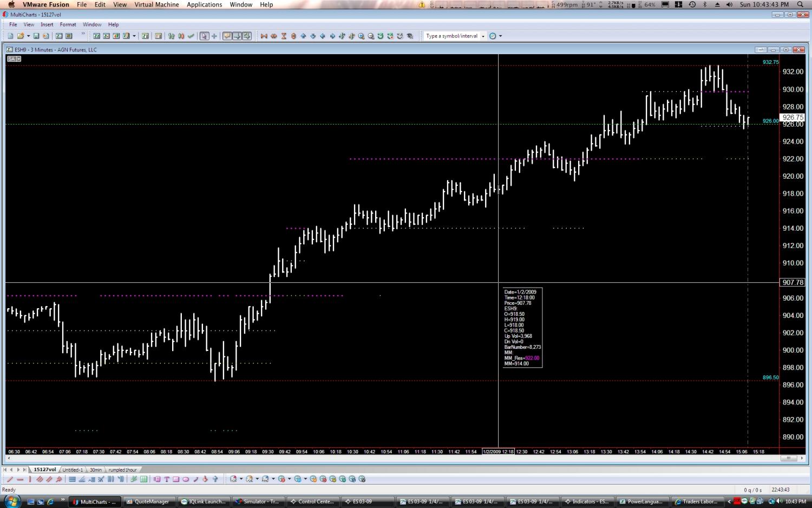
Task: Open the clock icon dropdown arrow
Action: (x=500, y=36)
